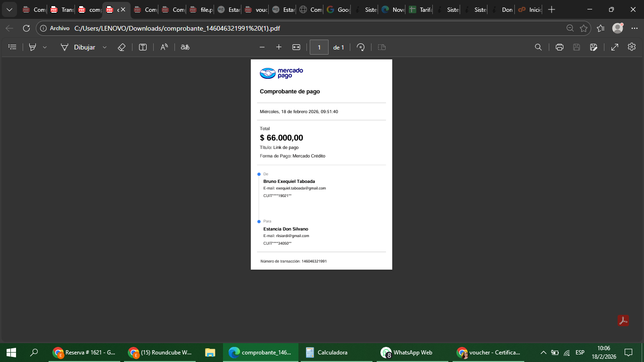Image resolution: width=644 pixels, height=362 pixels.
Task: Select the Eraser tool
Action: 121,47
